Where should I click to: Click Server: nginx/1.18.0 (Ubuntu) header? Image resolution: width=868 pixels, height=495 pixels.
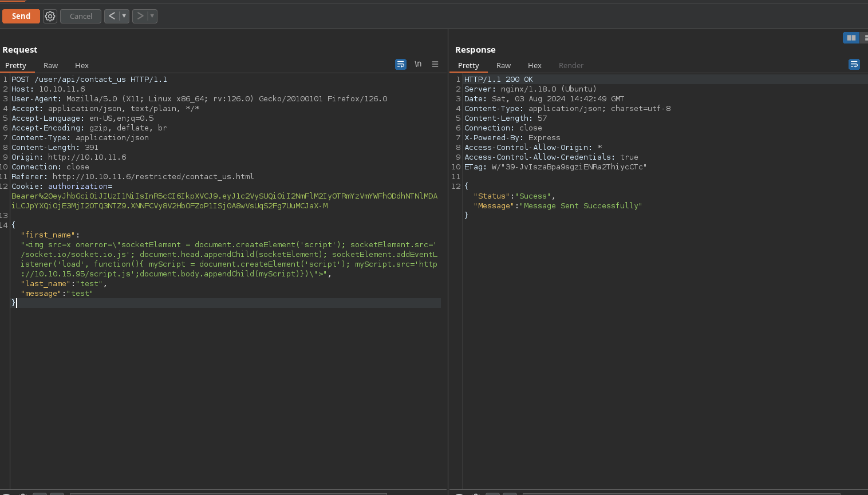tap(530, 89)
